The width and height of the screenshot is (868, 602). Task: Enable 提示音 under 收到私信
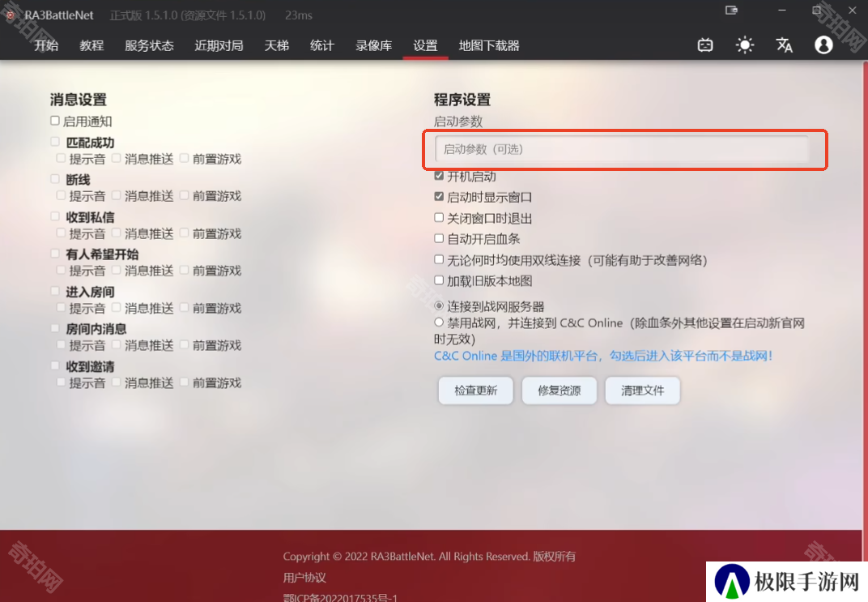click(61, 233)
